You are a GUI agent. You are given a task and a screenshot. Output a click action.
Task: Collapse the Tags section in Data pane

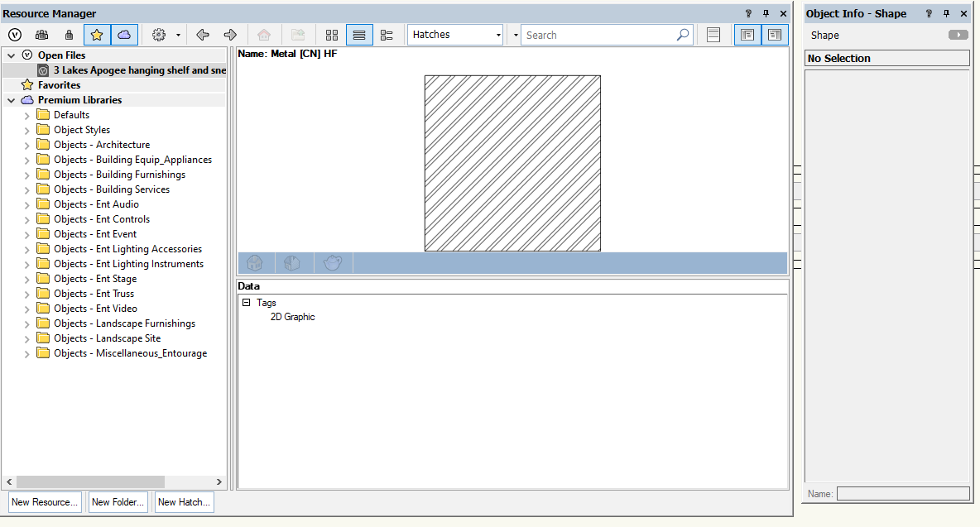[246, 303]
